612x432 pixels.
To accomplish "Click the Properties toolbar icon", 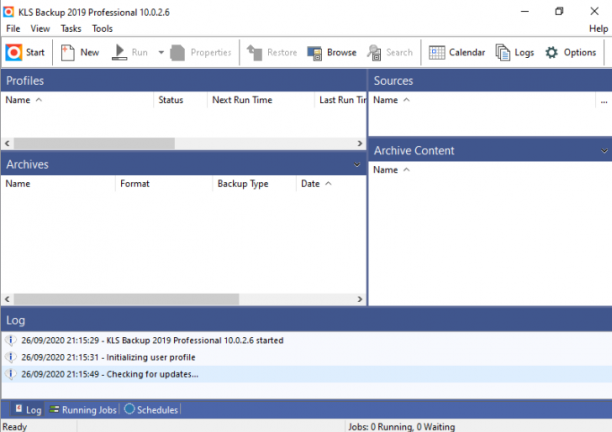I will (201, 52).
